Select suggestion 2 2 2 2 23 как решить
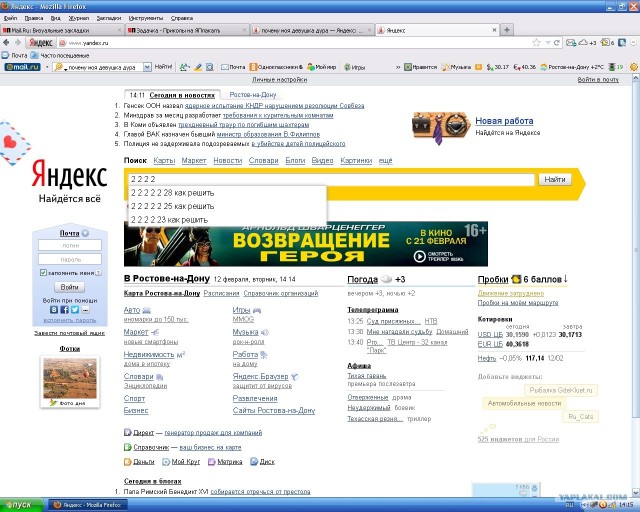Image resolution: width=640 pixels, height=512 pixels. point(227,220)
